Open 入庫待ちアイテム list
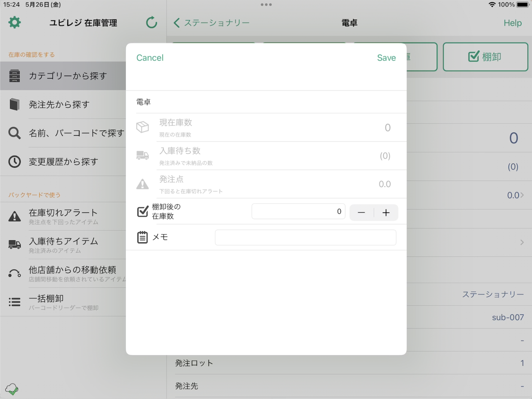 [x=63, y=245]
